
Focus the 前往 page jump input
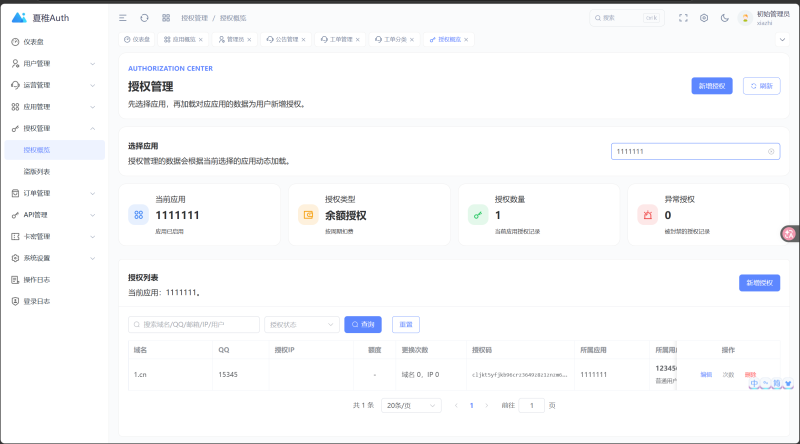(x=532, y=406)
